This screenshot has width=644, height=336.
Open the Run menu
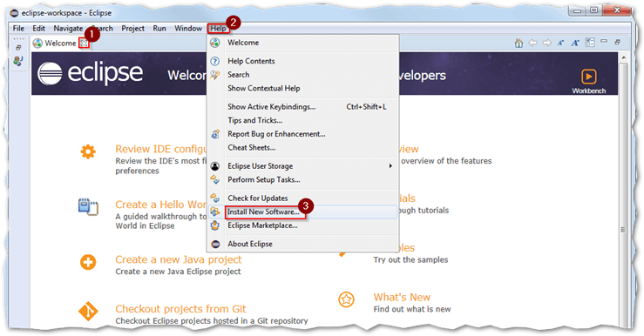(159, 29)
